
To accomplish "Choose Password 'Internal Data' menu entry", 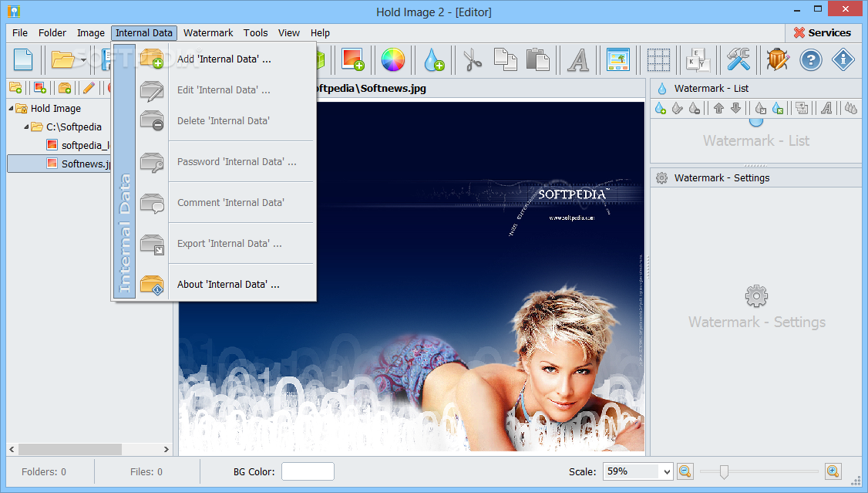I will (225, 162).
